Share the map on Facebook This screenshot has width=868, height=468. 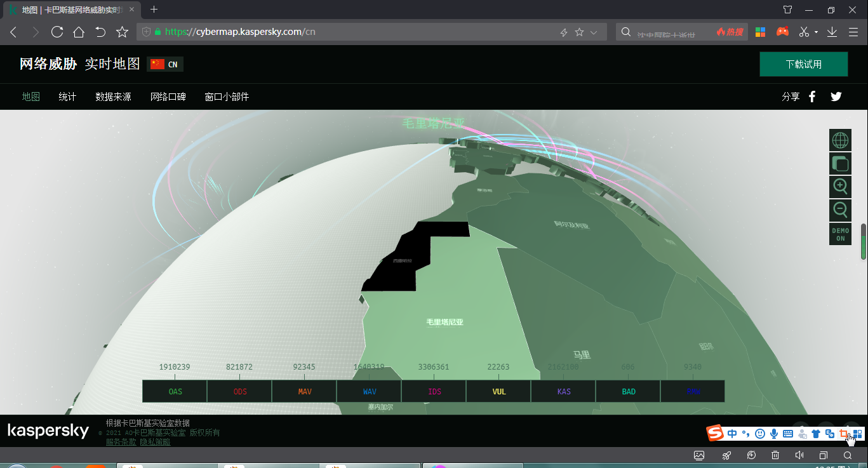tap(812, 97)
